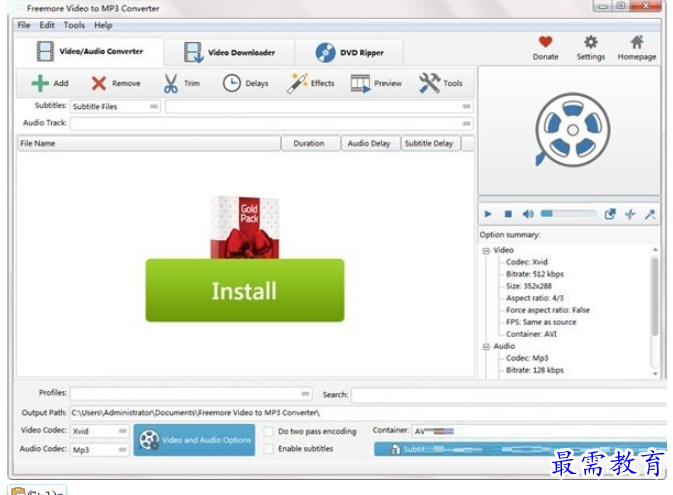Open the Help menu
Image resolution: width=673 pixels, height=495 pixels.
(x=103, y=25)
